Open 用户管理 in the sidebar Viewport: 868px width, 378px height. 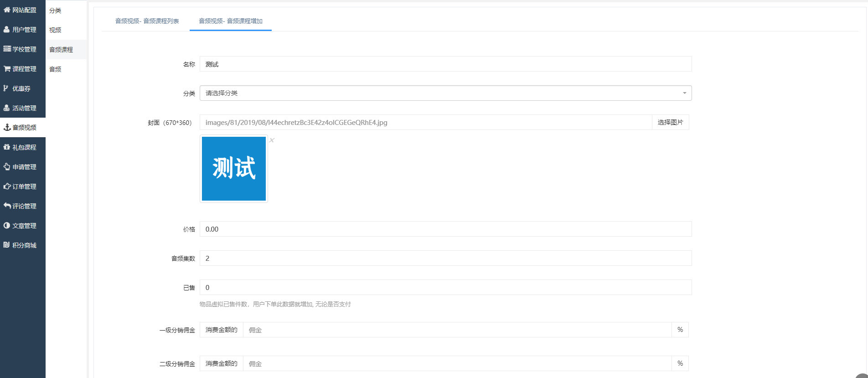[23, 30]
